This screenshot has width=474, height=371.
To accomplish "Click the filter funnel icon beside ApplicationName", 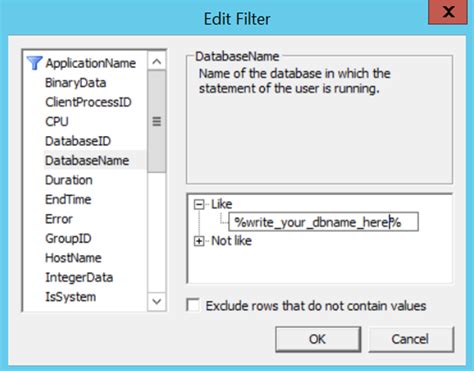I will pos(34,63).
